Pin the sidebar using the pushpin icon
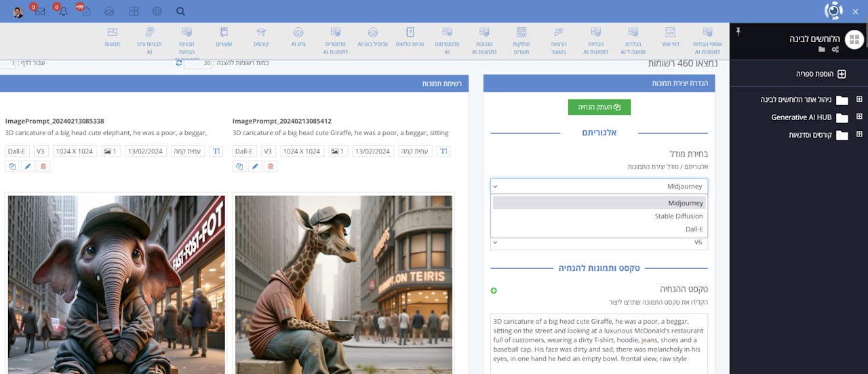Screen dimensions: 868x374 click(738, 32)
